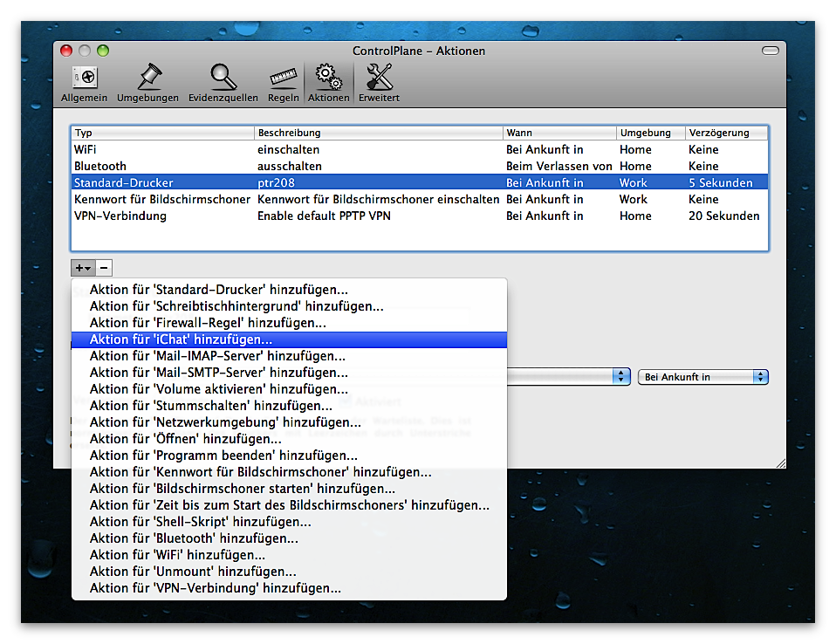This screenshot has height=644, width=836.
Task: Choose 'Zeit bis zum Start des Bildschirmschoners' entry
Action: tap(289, 505)
